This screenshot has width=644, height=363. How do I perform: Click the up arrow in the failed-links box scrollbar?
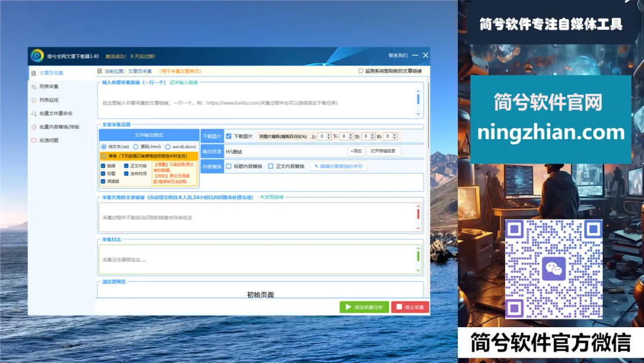(x=418, y=207)
